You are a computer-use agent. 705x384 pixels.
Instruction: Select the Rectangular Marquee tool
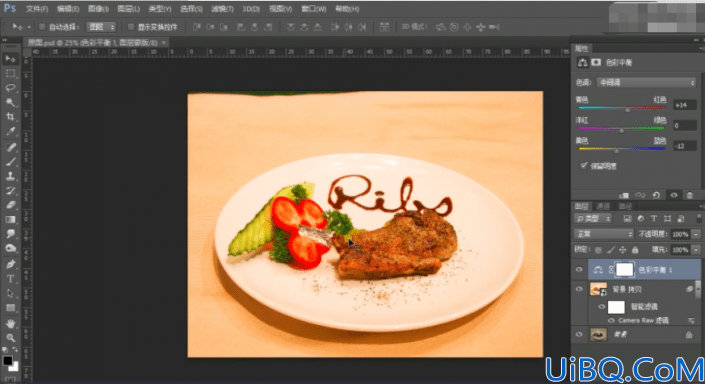pos(10,73)
